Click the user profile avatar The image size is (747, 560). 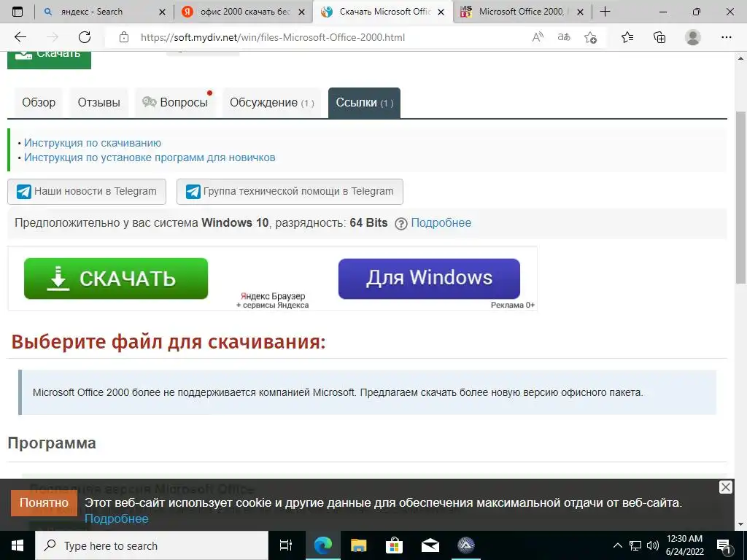click(x=693, y=37)
